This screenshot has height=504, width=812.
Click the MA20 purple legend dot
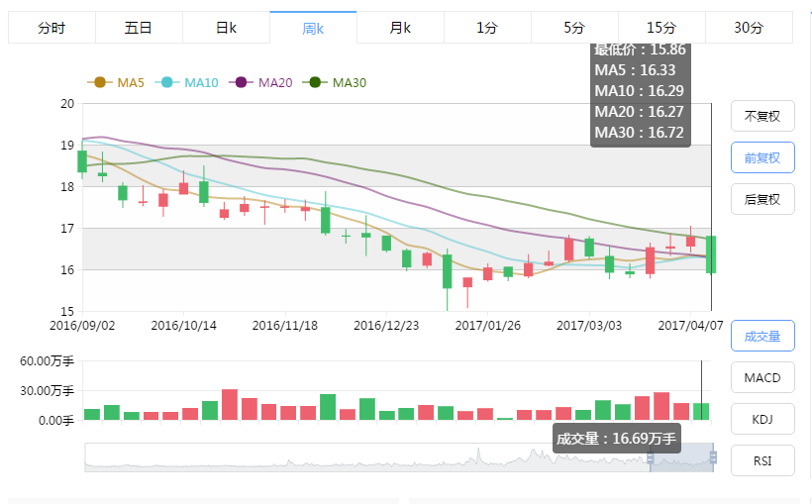[241, 82]
